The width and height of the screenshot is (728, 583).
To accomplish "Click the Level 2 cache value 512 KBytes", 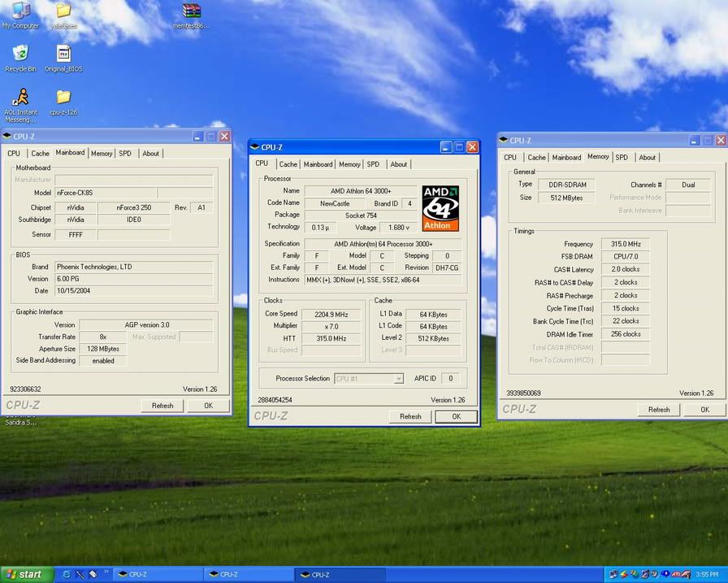I will click(433, 338).
